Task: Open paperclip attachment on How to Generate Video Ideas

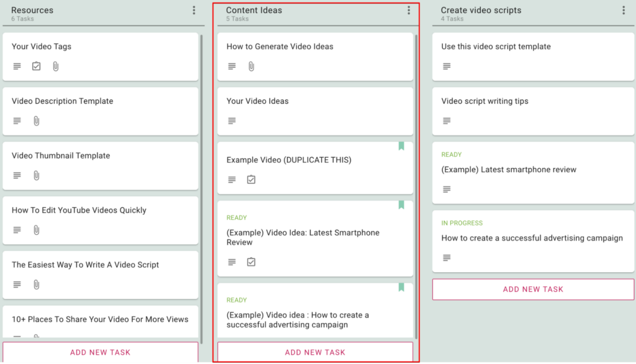Action: point(252,66)
